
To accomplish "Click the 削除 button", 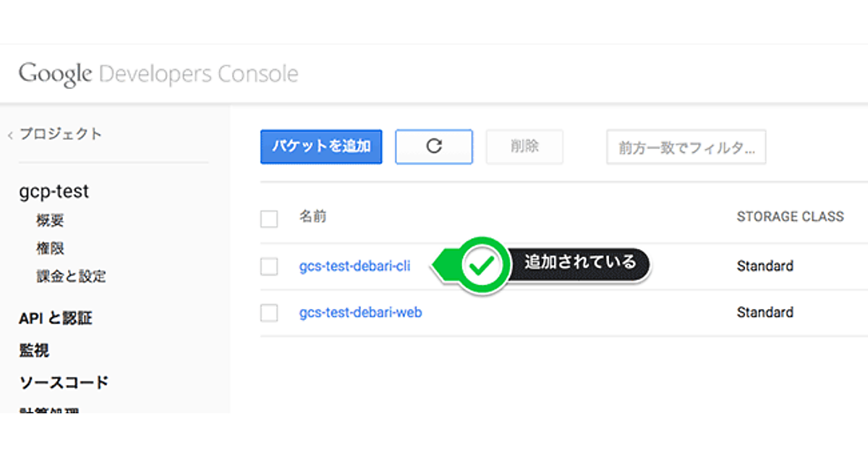I will click(x=524, y=146).
